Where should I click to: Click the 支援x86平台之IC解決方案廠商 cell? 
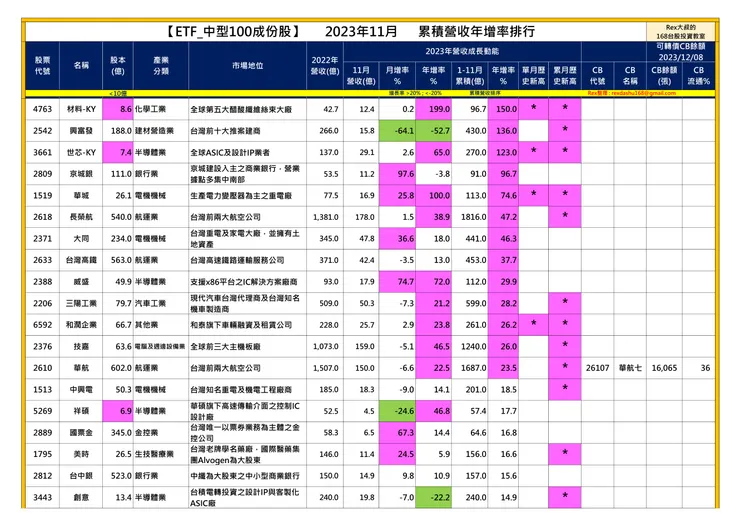(x=247, y=282)
